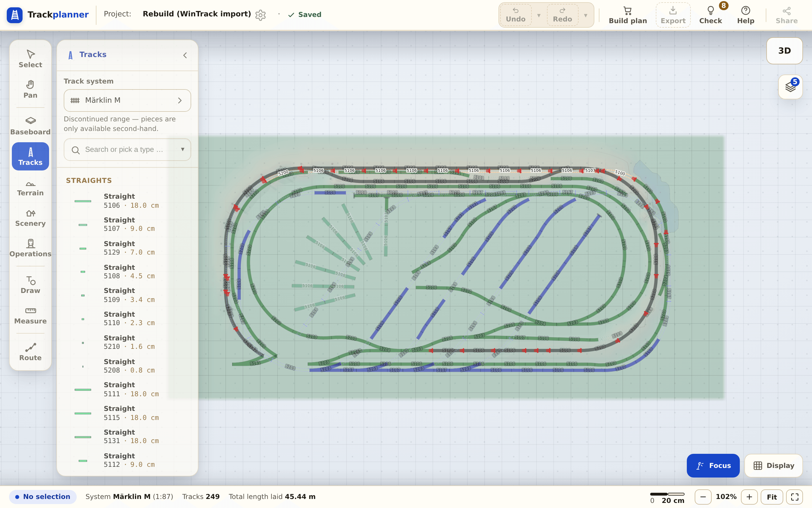The height and width of the screenshot is (508, 812).
Task: Click the track search field
Action: pyautogui.click(x=127, y=150)
